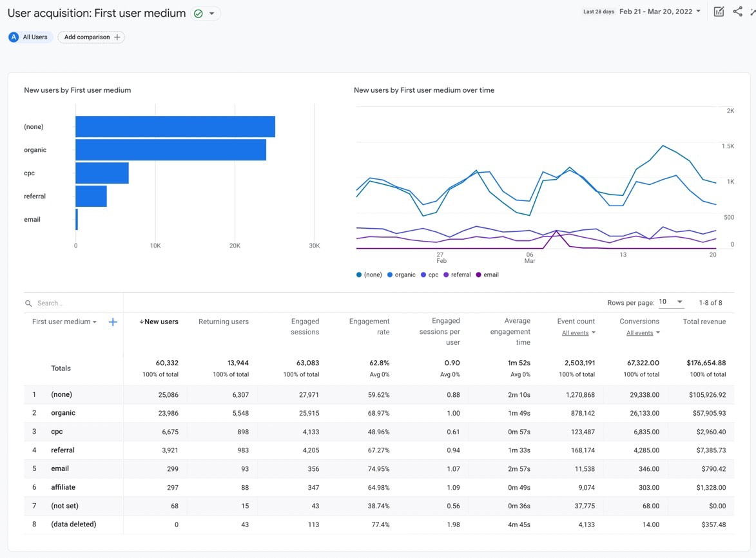Click the insights icon at top right corner

coord(753,11)
